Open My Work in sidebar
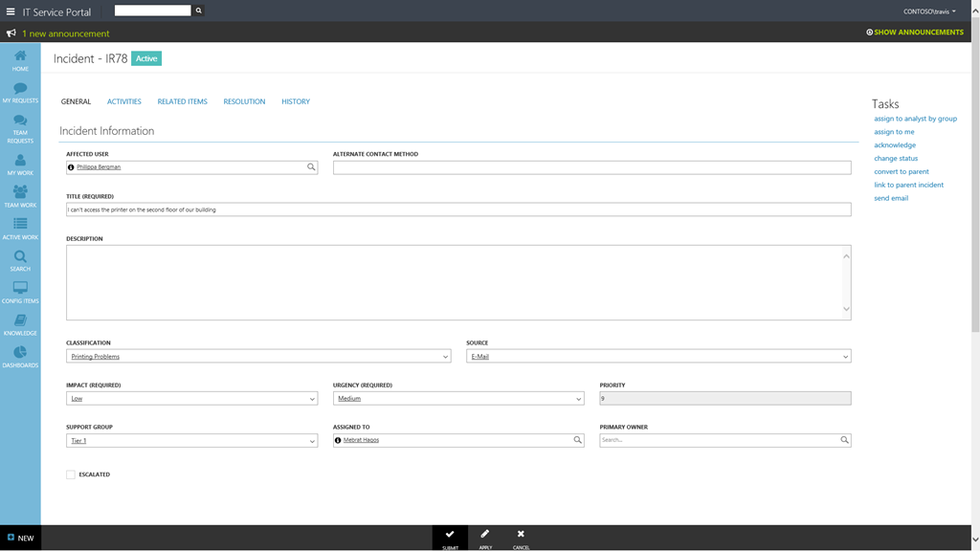This screenshot has width=980, height=551. (x=20, y=165)
